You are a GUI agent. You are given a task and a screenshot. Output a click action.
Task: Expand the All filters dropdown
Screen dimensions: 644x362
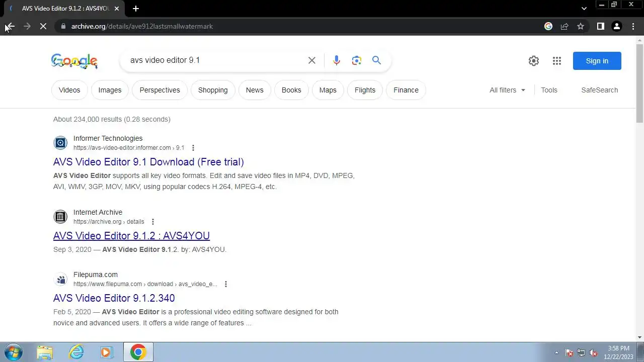[x=508, y=90]
